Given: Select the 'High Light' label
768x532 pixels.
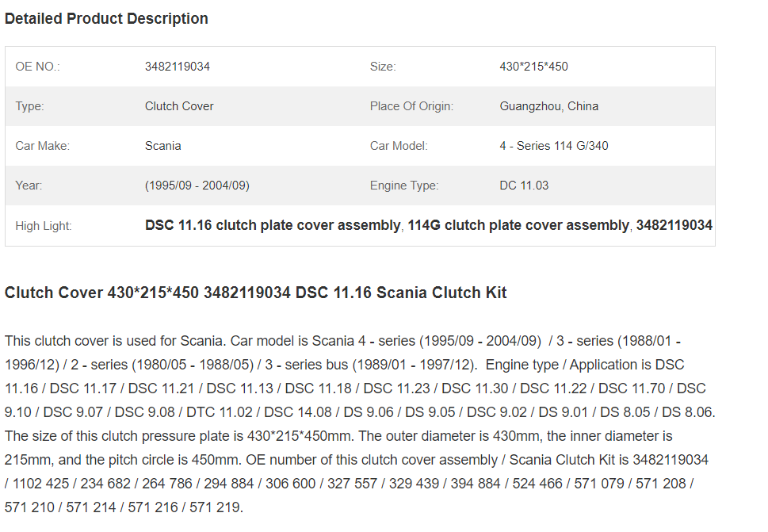Looking at the screenshot, I should click(x=44, y=226).
